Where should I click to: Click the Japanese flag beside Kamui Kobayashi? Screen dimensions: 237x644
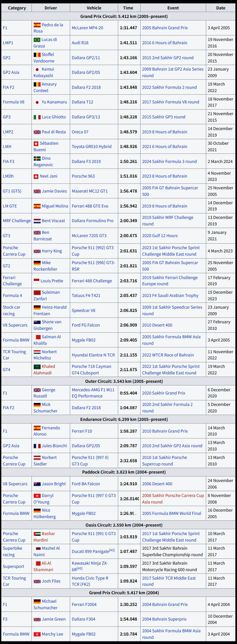click(x=37, y=69)
